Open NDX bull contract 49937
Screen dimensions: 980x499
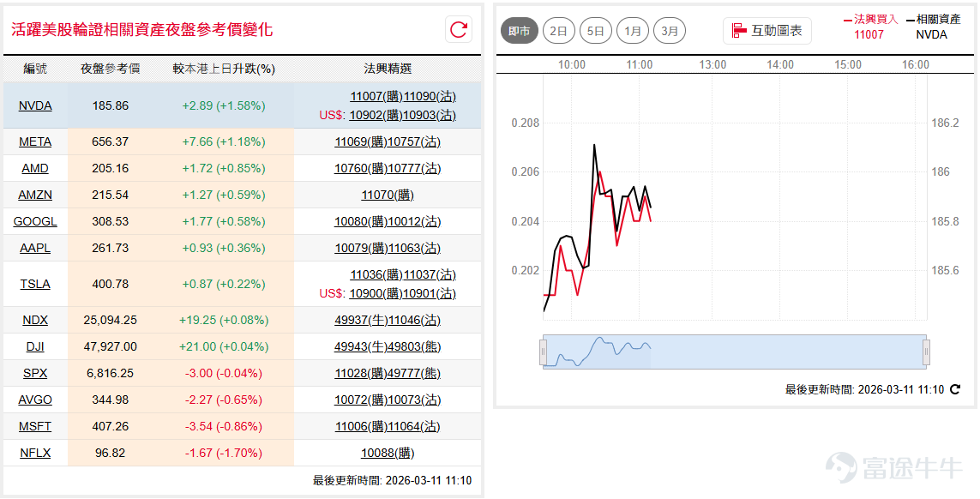point(361,320)
